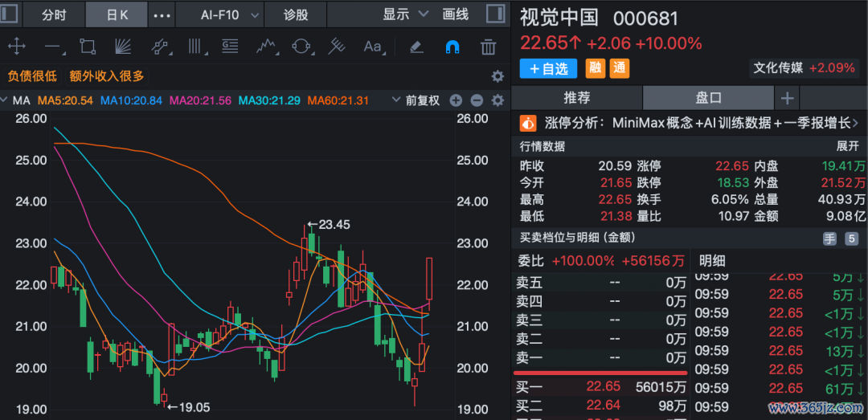Image resolution: width=868 pixels, height=420 pixels.
Task: Click the 画线 drawing tools button
Action: click(x=456, y=14)
